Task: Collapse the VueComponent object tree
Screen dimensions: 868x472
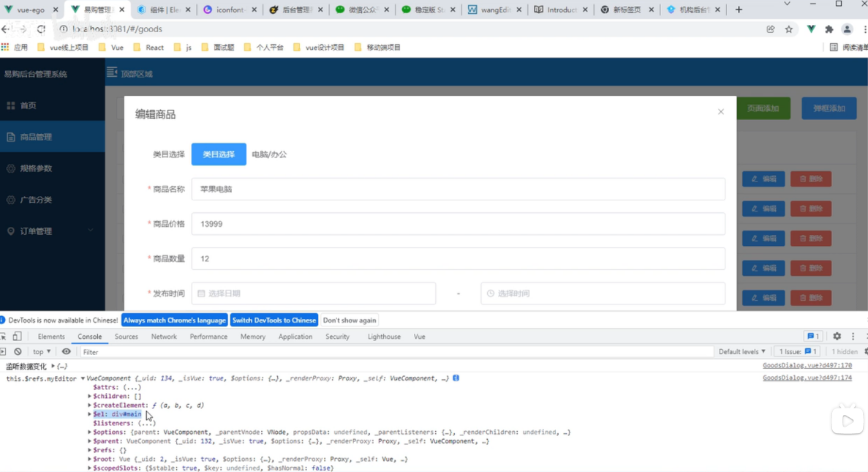Action: tap(83, 378)
